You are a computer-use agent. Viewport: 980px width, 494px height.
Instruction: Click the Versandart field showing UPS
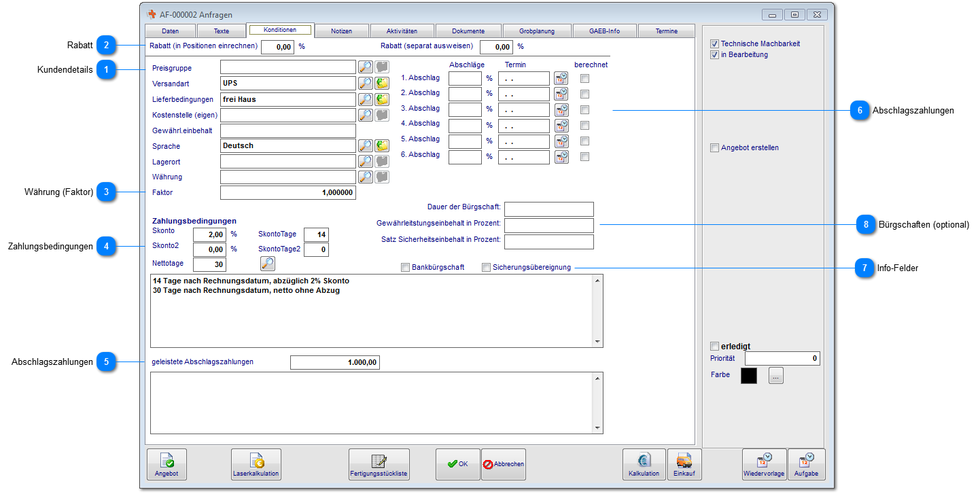coord(288,83)
